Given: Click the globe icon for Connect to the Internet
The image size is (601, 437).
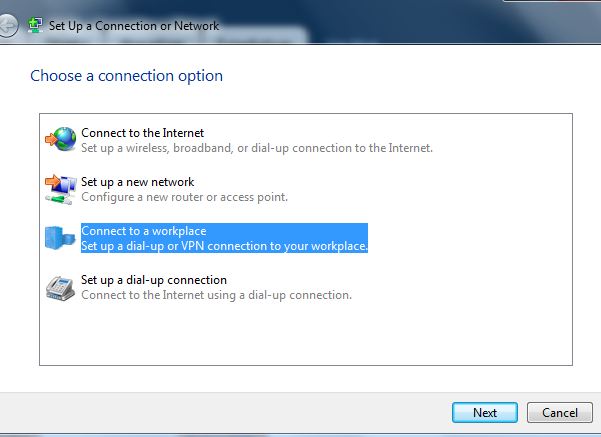Looking at the screenshot, I should pyautogui.click(x=61, y=140).
